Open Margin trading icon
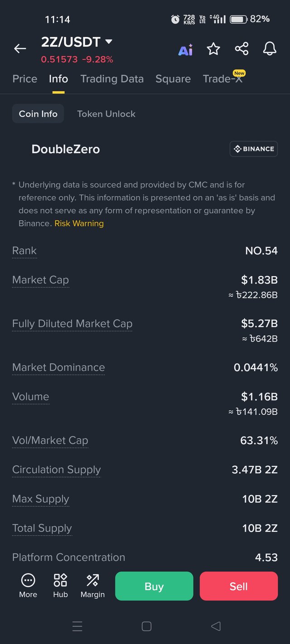The height and width of the screenshot is (644, 290). tap(92, 586)
